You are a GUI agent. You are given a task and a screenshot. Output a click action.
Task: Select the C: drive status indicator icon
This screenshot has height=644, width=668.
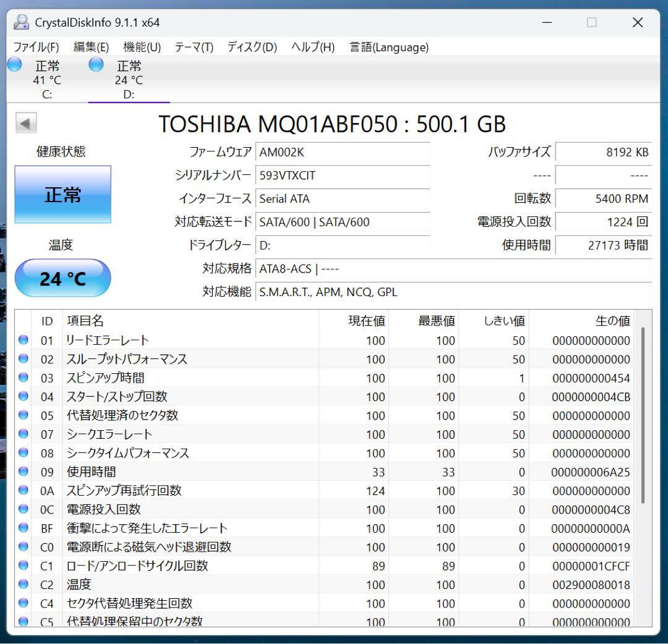click(14, 64)
